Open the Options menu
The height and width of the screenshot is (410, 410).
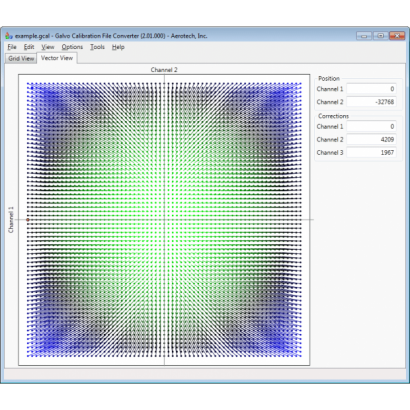coord(72,47)
